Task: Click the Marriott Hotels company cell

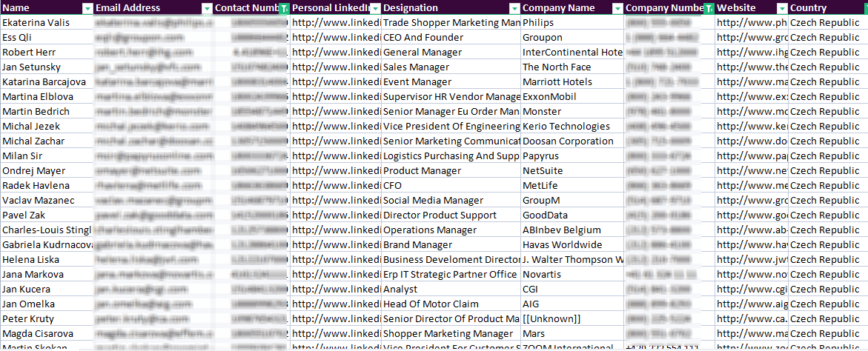Action: click(572, 81)
